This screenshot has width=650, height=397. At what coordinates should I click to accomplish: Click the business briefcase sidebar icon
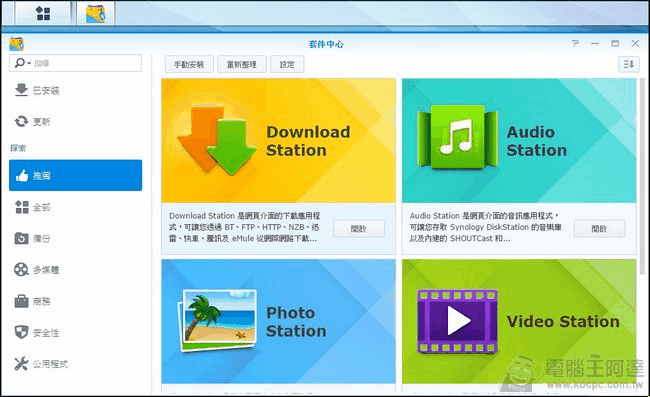(21, 301)
